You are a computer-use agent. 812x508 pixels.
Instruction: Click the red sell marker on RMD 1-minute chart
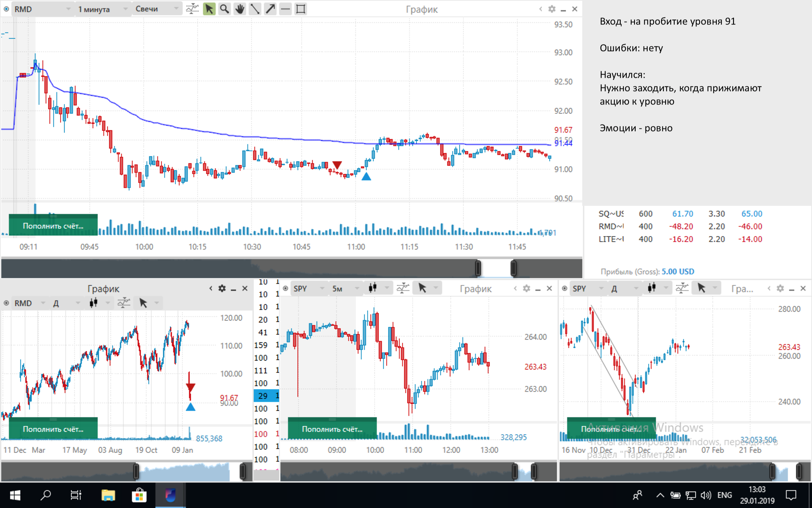(337, 165)
